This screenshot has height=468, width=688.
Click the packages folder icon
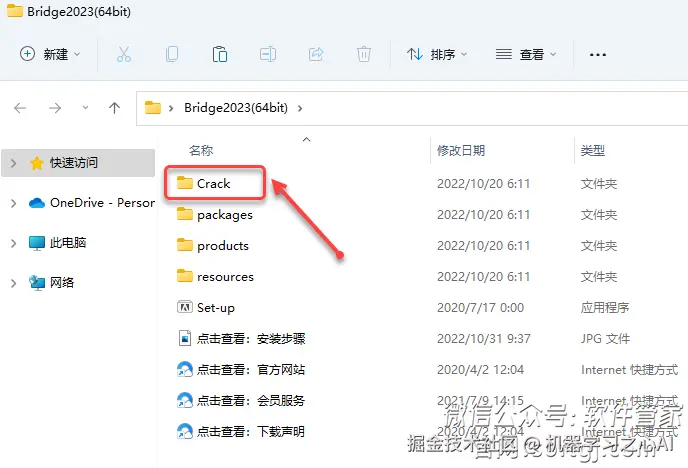point(185,214)
